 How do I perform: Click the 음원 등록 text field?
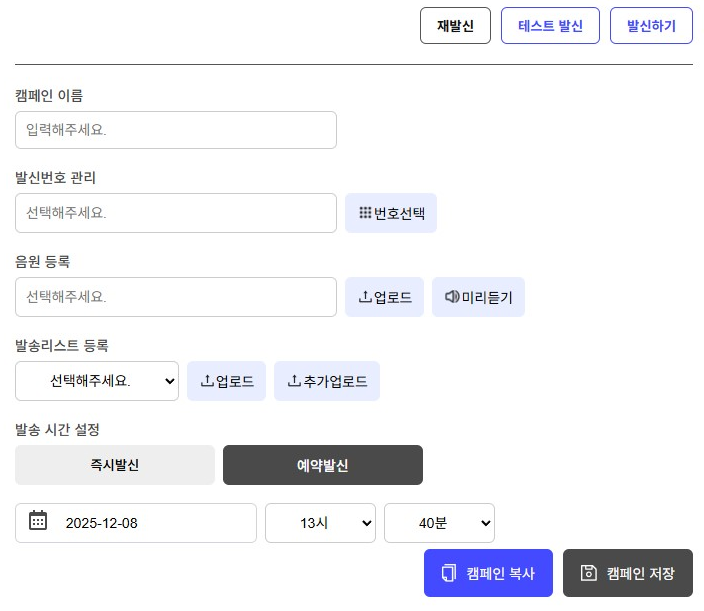coord(176,297)
